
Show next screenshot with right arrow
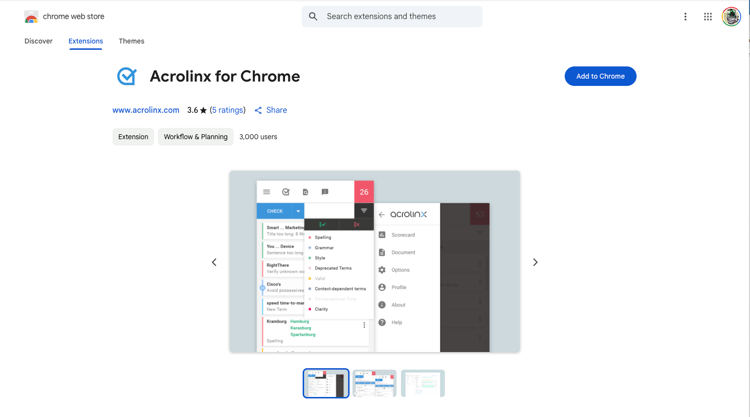[x=535, y=262]
